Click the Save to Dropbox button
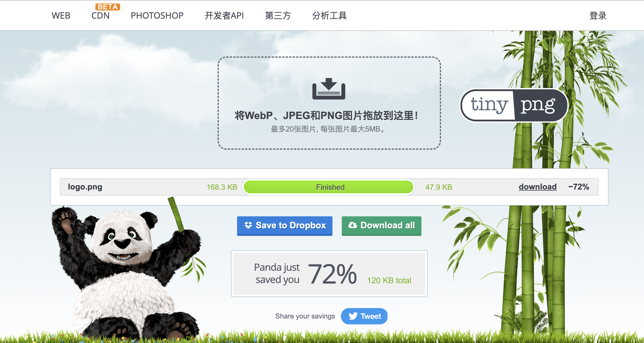Screen dimensions: 644x343 pos(285,226)
